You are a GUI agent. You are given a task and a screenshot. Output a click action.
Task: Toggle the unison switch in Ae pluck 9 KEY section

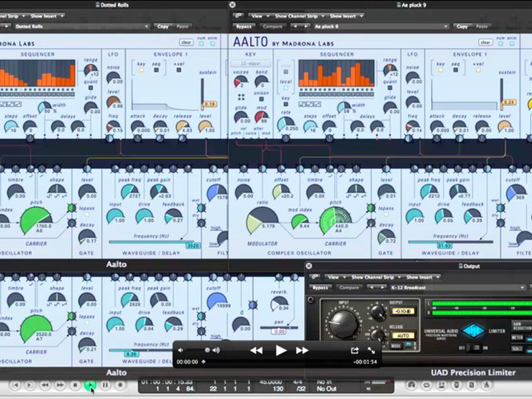point(261,99)
